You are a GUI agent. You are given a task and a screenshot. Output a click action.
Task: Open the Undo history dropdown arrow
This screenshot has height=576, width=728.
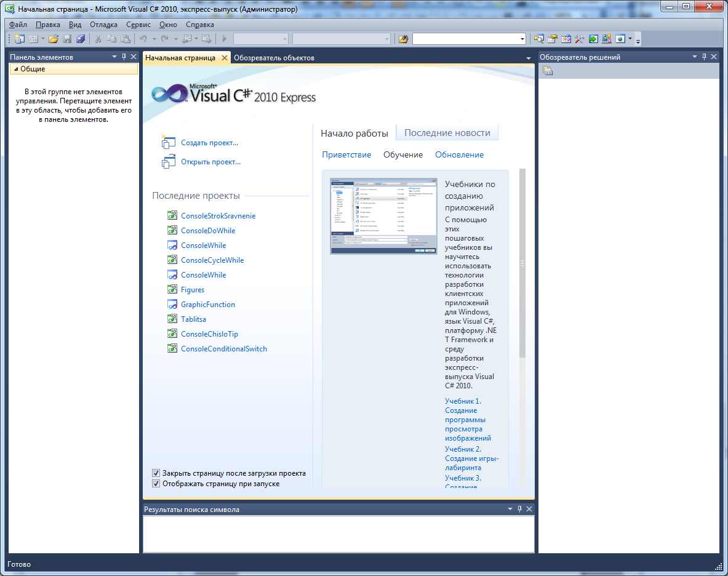click(154, 39)
